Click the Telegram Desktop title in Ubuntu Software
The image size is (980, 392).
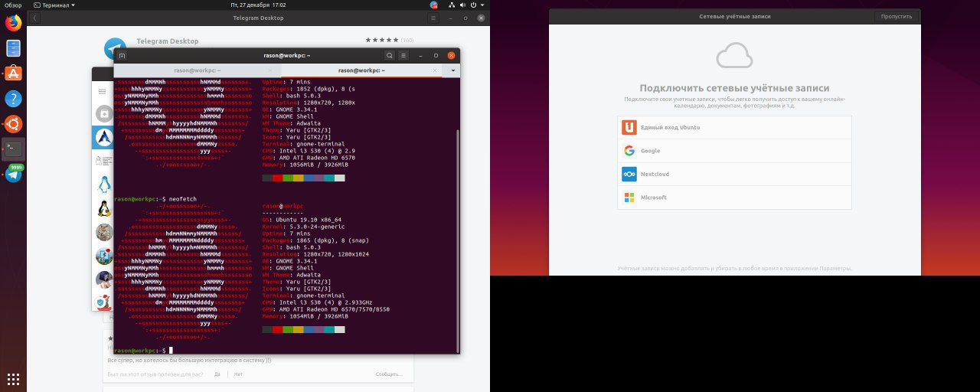pyautogui.click(x=167, y=41)
